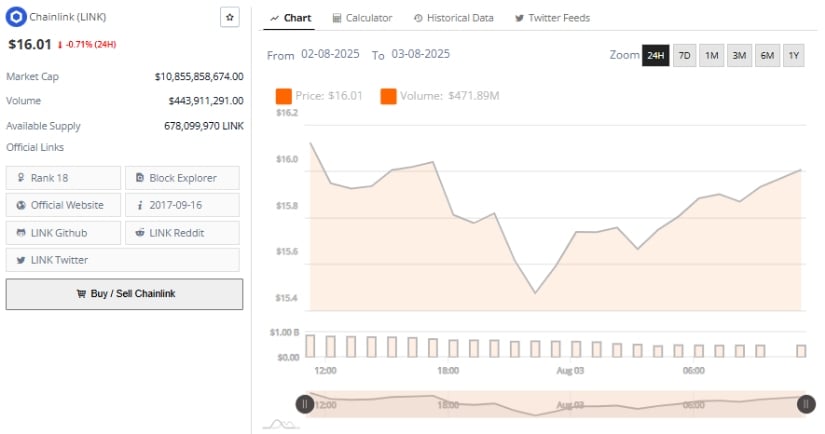Open the LINK Twitter link
Image resolution: width=825 pixels, height=434 pixels.
click(123, 260)
